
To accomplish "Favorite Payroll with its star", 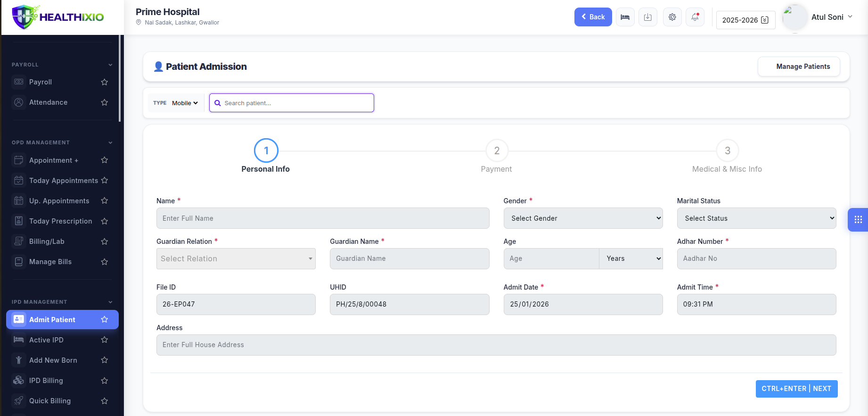I will [105, 82].
